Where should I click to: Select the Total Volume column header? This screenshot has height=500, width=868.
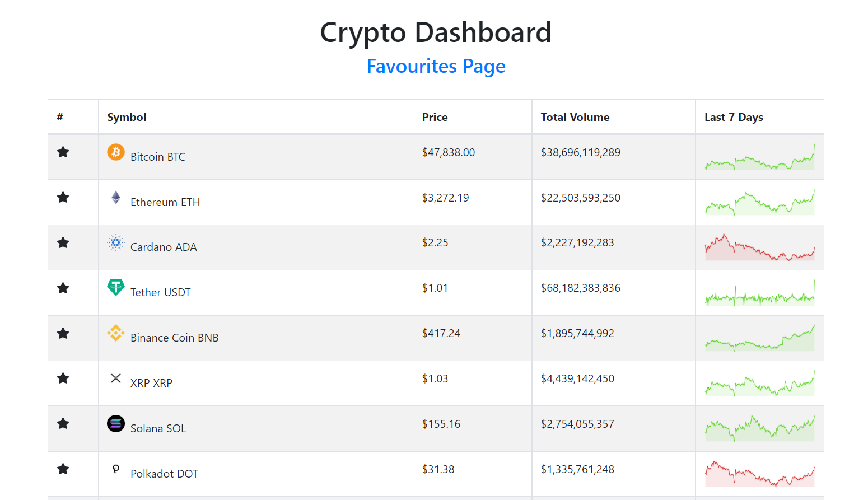tap(575, 117)
